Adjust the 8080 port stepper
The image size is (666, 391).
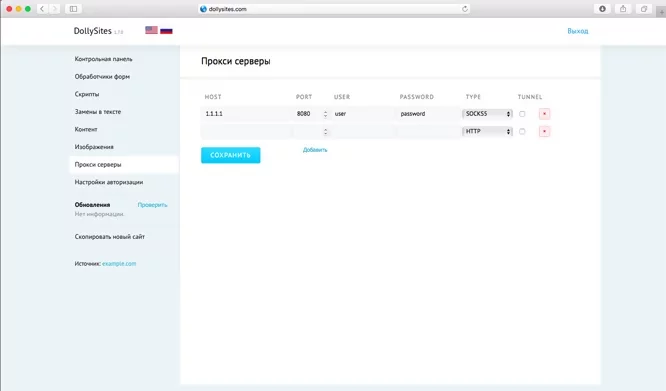tap(325, 114)
